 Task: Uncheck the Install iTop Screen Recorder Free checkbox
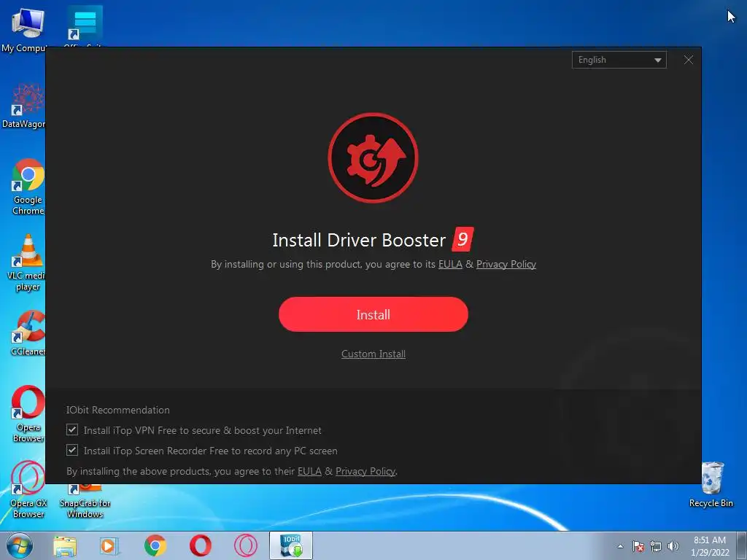point(72,450)
